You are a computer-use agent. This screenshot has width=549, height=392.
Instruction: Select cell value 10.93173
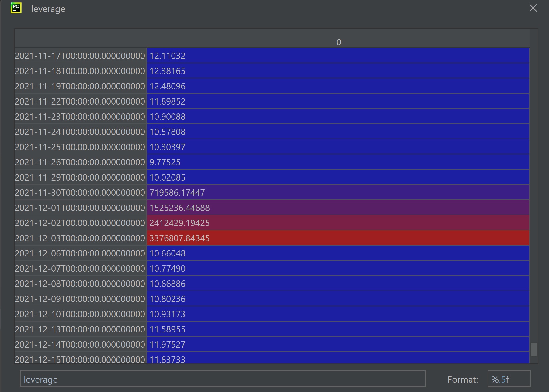(x=338, y=314)
